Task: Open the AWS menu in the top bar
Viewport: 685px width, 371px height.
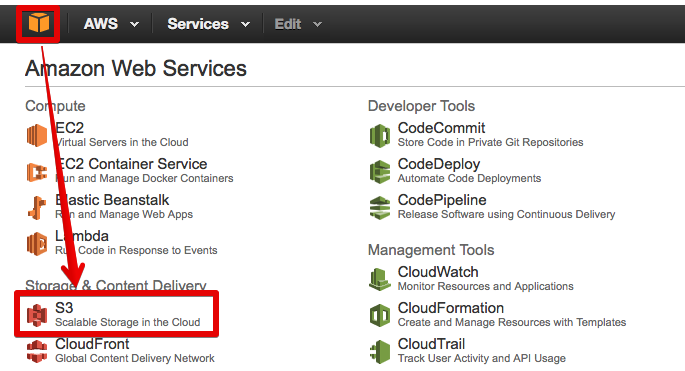Action: 100,24
